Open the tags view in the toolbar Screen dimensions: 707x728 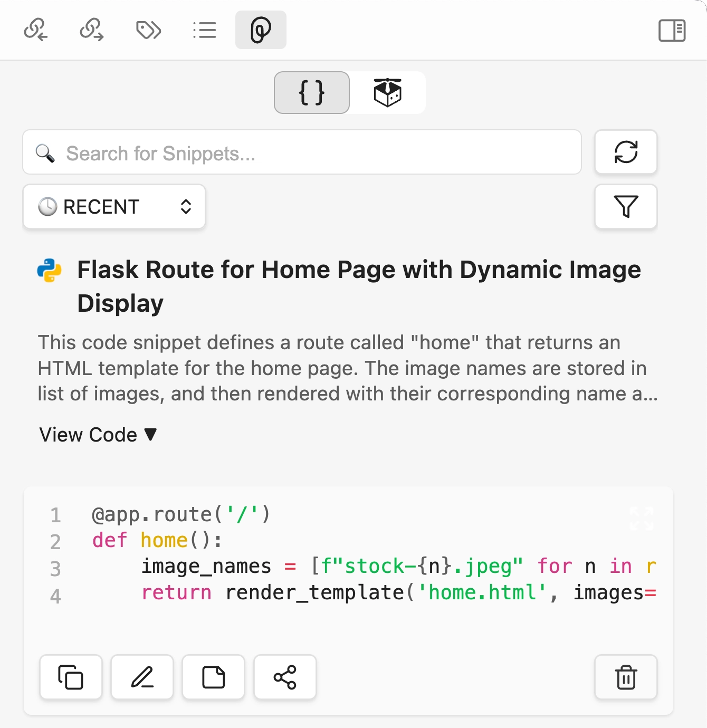coord(148,30)
